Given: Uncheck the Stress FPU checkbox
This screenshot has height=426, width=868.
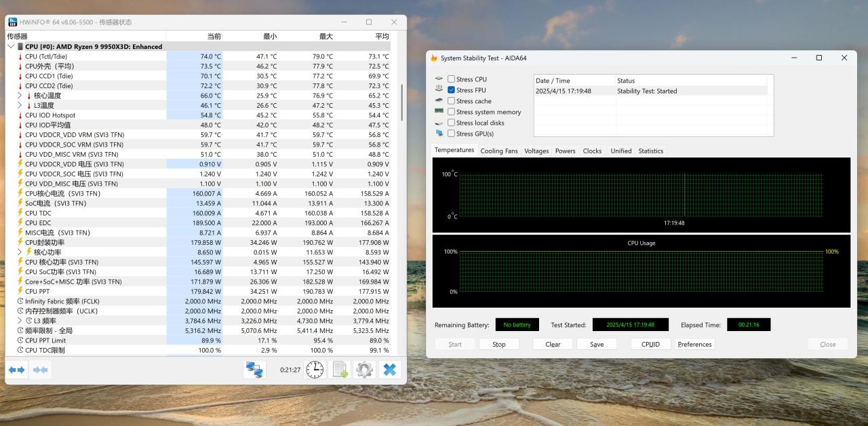Looking at the screenshot, I should pos(451,90).
